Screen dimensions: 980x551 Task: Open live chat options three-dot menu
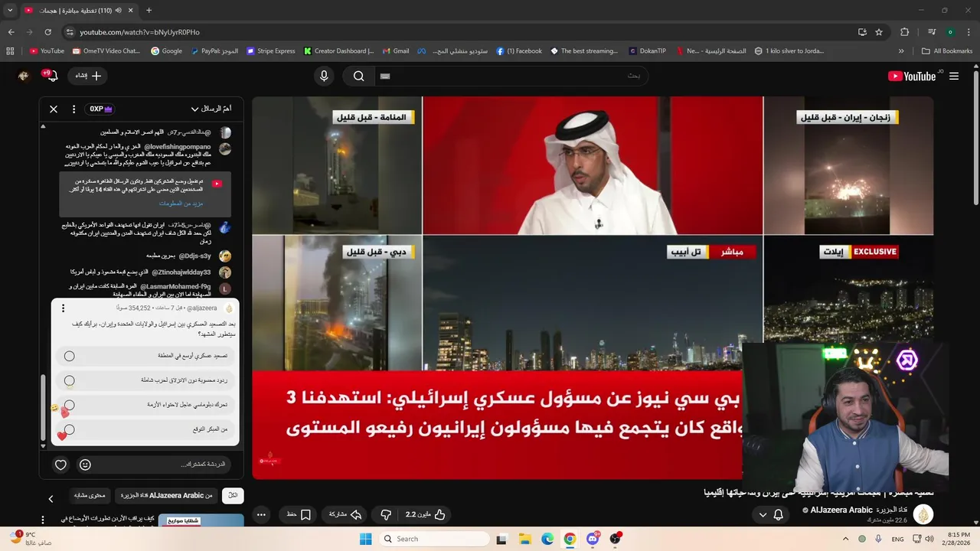point(74,109)
